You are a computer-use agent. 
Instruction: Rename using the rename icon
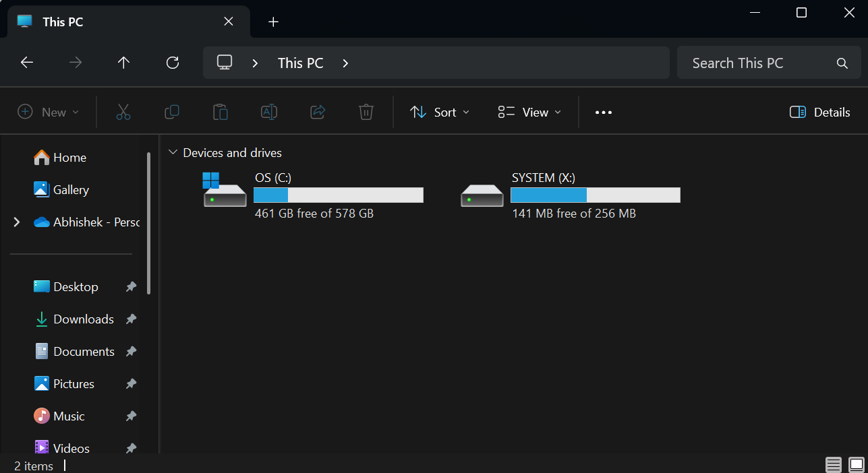point(268,112)
